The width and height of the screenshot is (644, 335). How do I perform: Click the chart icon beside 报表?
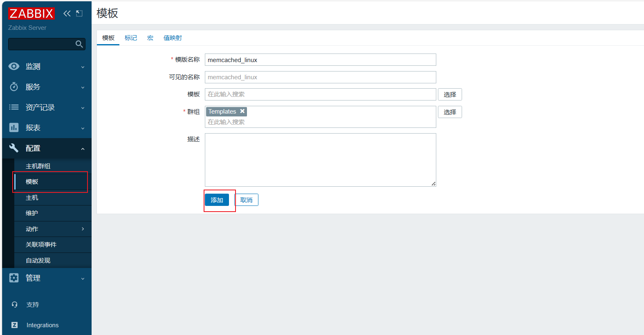[x=14, y=127]
